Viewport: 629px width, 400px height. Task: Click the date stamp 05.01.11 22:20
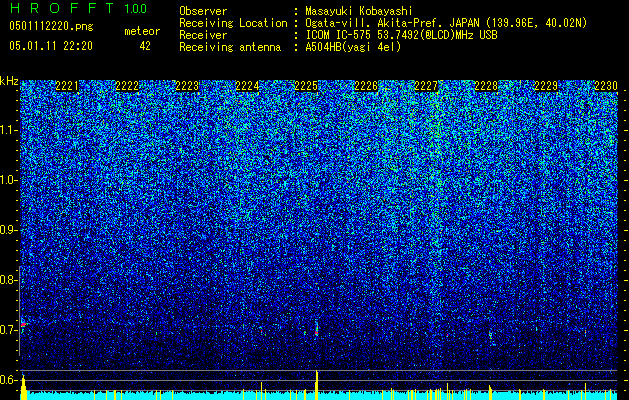pos(51,46)
